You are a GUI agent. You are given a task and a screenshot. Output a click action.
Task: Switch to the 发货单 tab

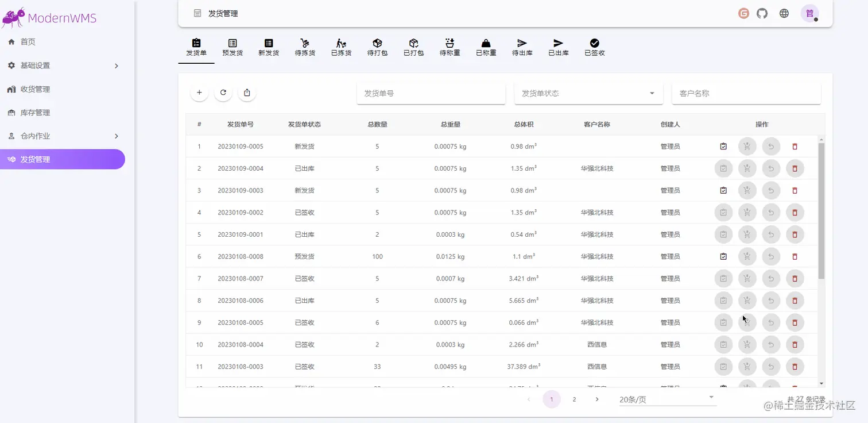(196, 48)
